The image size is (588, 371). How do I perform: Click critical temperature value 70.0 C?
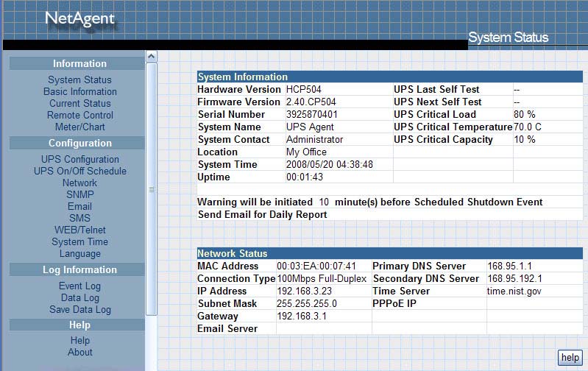527,127
